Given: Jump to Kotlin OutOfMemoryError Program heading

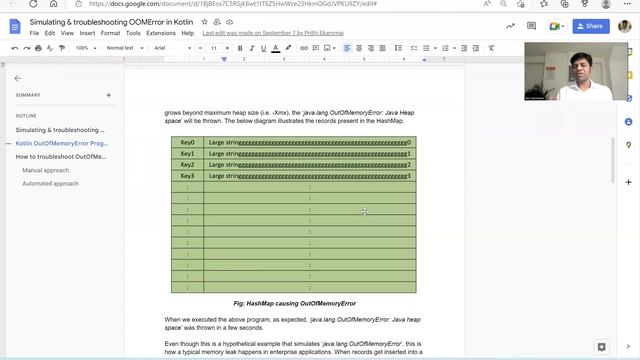Looking at the screenshot, I should [x=62, y=143].
